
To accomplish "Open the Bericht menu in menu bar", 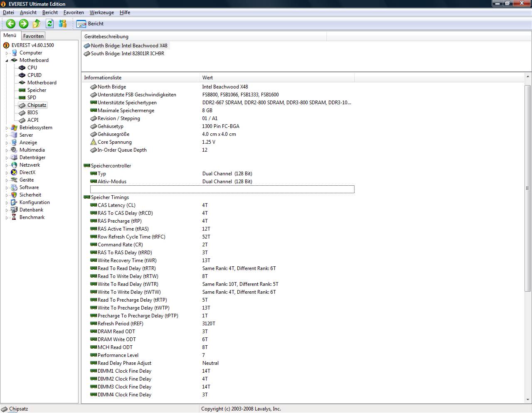I will pos(50,12).
